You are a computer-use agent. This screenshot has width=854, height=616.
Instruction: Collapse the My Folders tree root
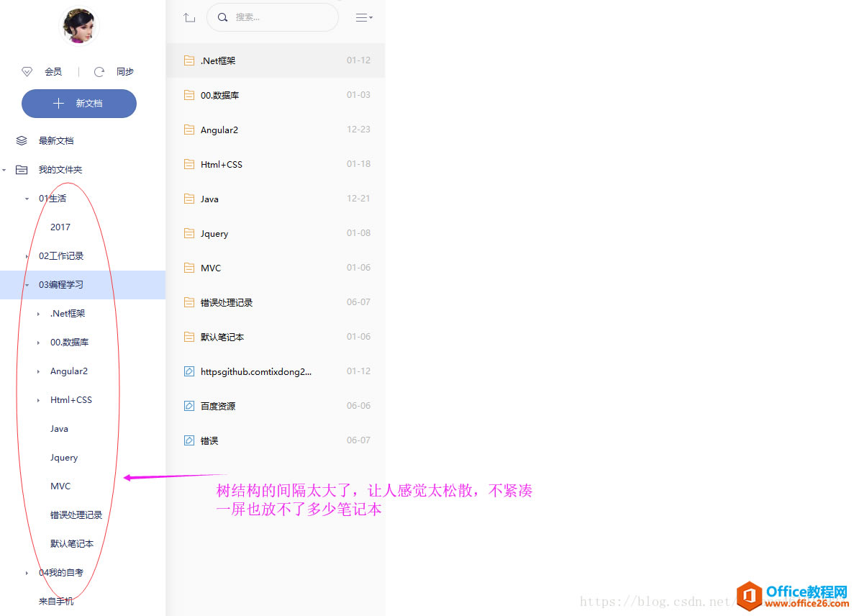pyautogui.click(x=4, y=171)
